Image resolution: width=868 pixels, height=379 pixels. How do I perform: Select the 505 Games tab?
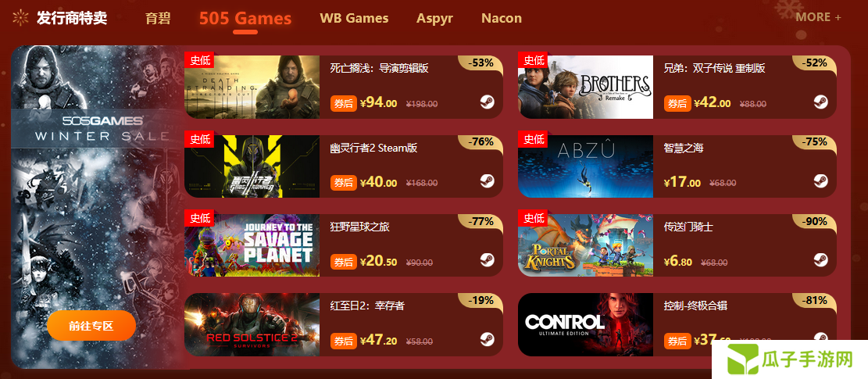click(245, 18)
